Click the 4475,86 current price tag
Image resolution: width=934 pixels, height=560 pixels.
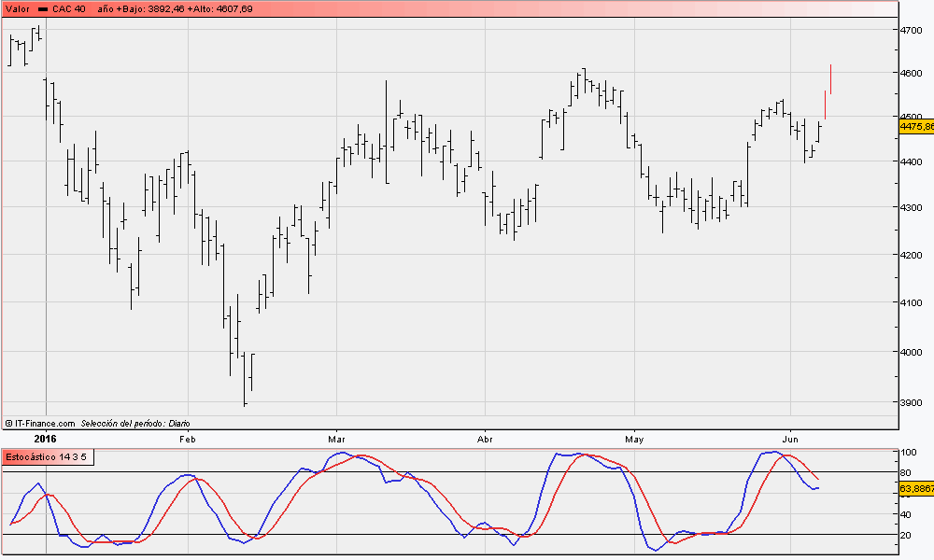(916, 125)
